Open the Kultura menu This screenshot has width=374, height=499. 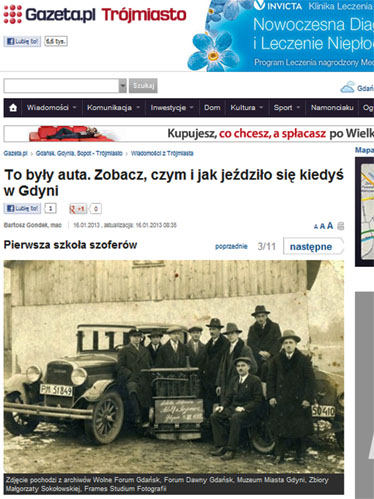tap(247, 108)
